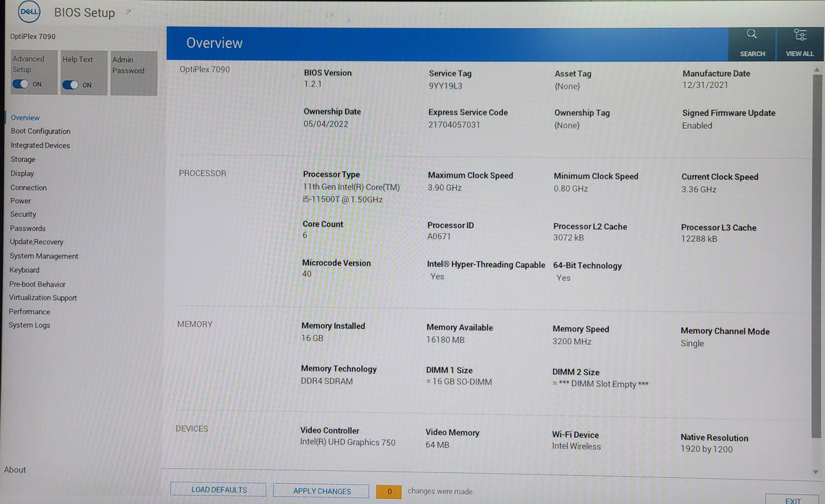
Task: Click LOAD DEFAULTS button
Action: click(218, 490)
